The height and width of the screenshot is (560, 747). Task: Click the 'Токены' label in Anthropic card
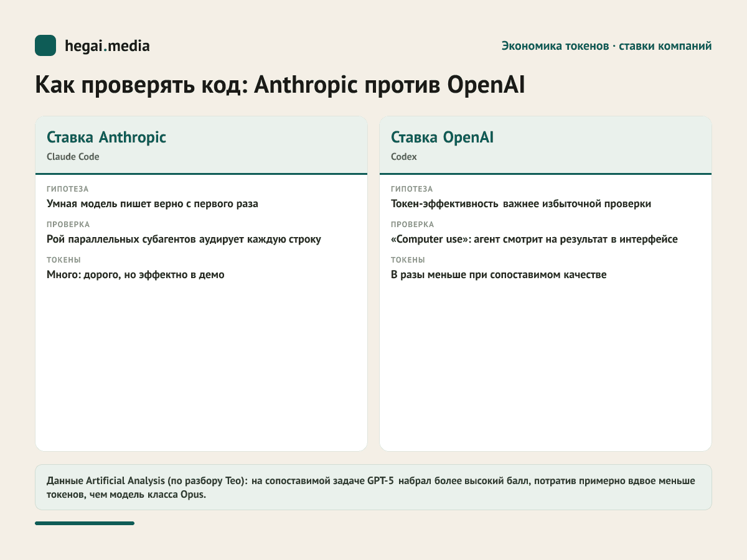pos(64,260)
